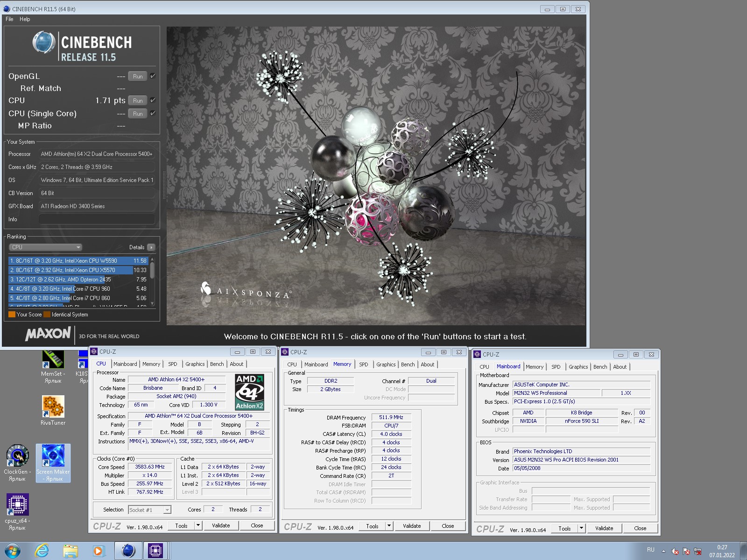The image size is (747, 560).
Task: Select ranking row Intel Xeon CPU W5590
Action: point(78,261)
